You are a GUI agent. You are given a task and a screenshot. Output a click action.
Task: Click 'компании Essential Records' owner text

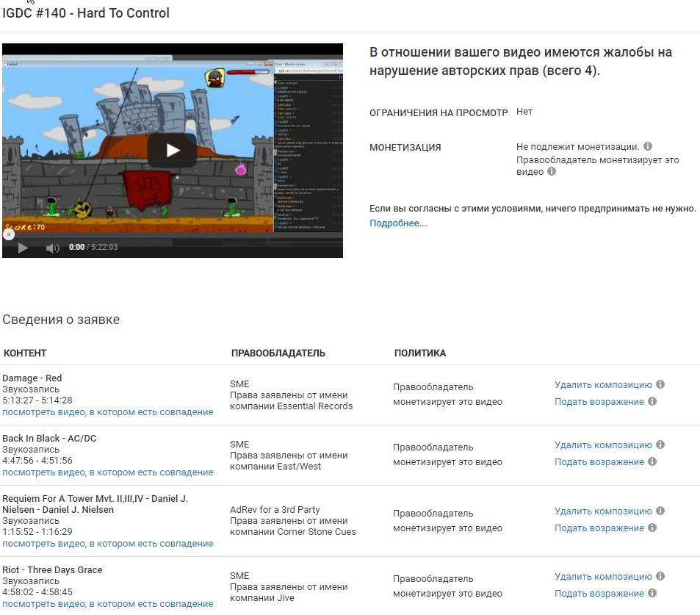coord(291,406)
